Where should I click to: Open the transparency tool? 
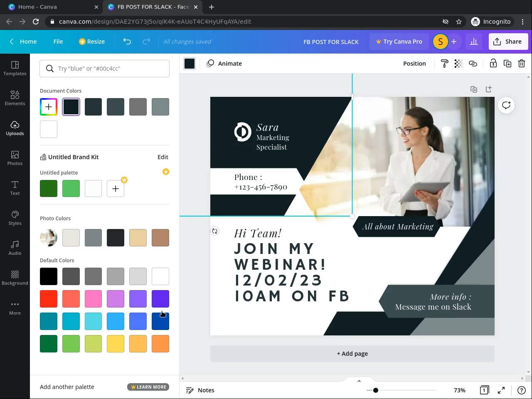click(458, 64)
